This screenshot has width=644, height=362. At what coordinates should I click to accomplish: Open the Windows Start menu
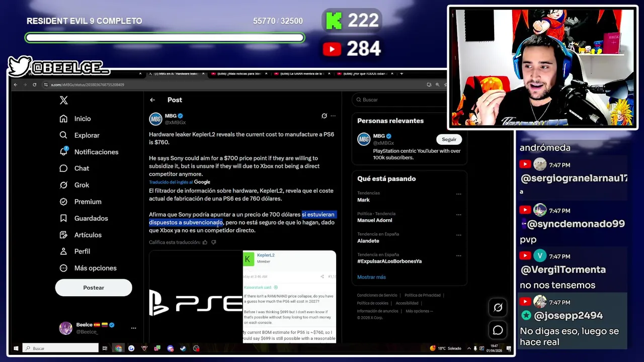(16, 348)
